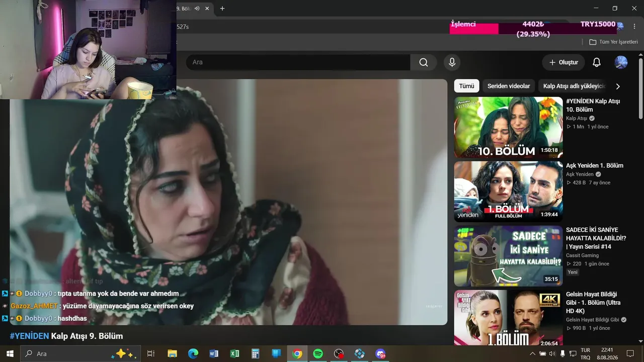Open the Gelsin Hayat Bildiği Gibi thumbnail

click(x=508, y=318)
